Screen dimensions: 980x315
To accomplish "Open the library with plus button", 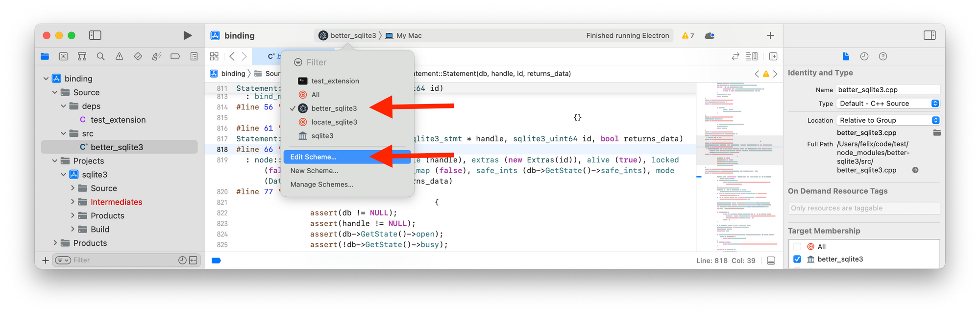I will click(x=770, y=35).
